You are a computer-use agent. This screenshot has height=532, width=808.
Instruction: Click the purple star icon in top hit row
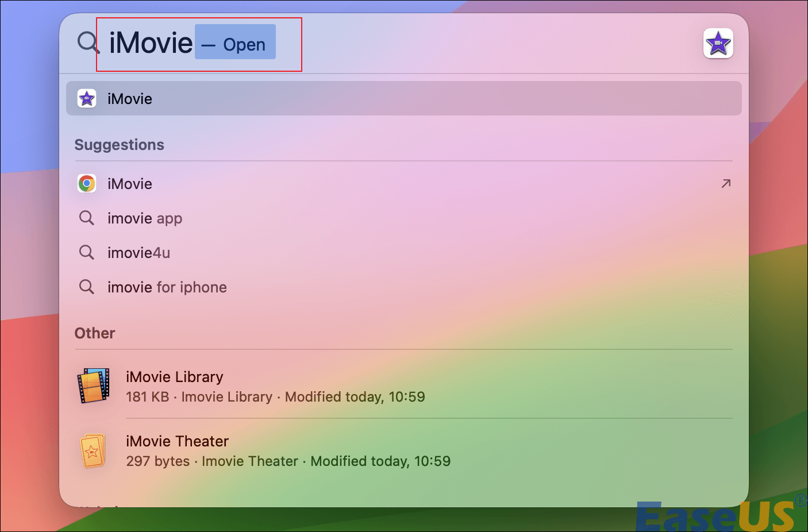[x=87, y=99]
